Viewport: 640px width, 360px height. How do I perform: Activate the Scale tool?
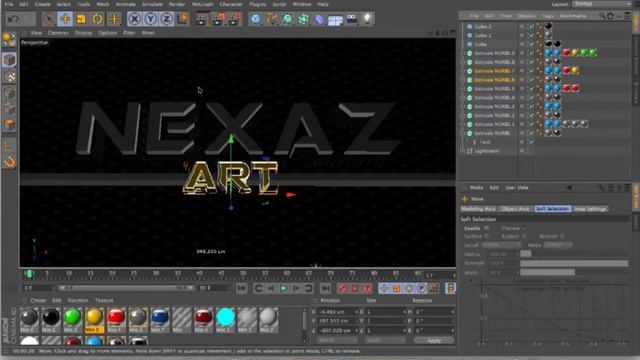coord(81,19)
